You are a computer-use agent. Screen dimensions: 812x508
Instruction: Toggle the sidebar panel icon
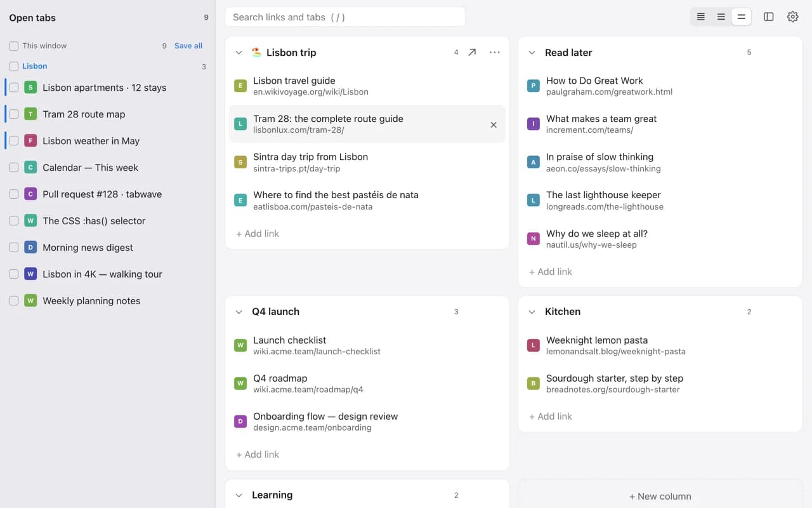click(768, 17)
